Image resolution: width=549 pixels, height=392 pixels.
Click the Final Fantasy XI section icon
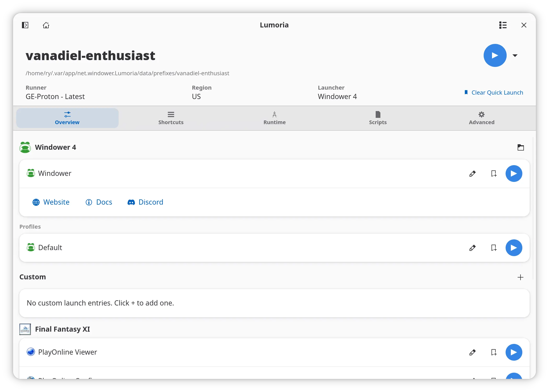(25, 329)
